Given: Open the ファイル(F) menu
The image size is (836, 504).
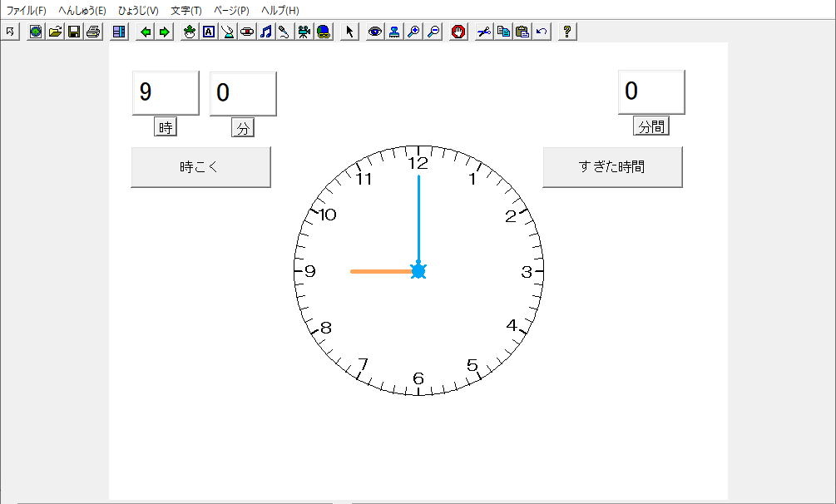Looking at the screenshot, I should 27,11.
